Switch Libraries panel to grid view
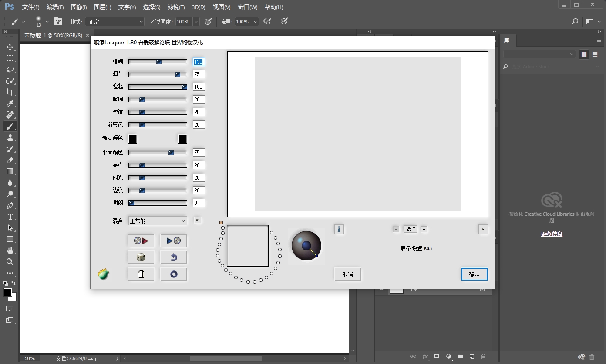Image resolution: width=606 pixels, height=364 pixels. point(584,54)
